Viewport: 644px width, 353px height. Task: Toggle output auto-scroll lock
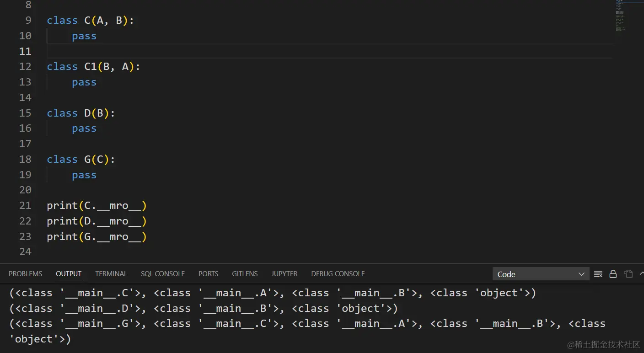pos(613,274)
